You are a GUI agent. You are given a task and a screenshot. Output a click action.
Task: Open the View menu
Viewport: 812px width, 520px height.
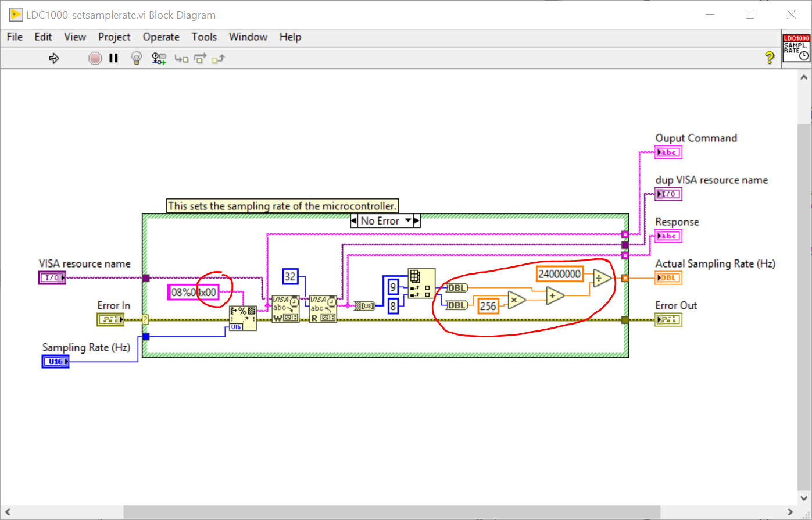coord(75,37)
